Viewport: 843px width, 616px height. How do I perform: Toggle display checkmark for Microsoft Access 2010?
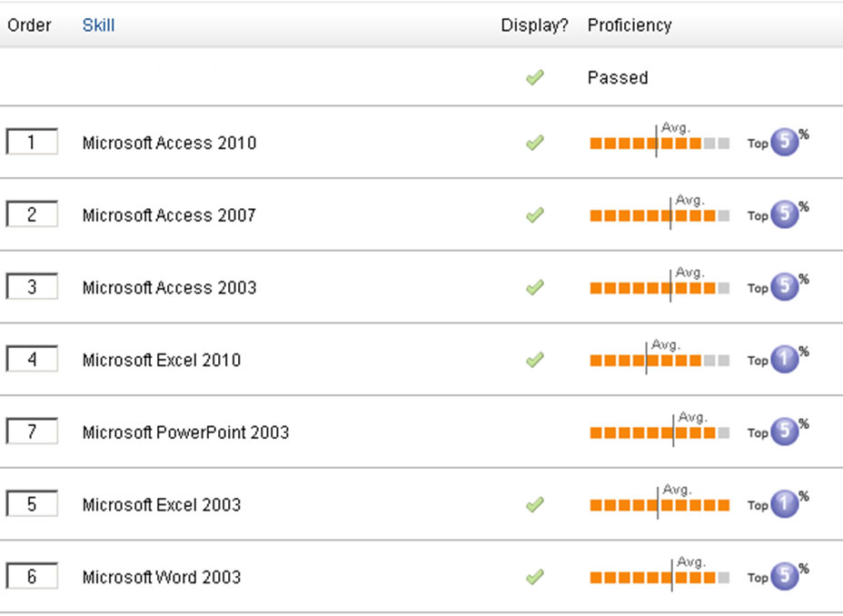tap(535, 143)
